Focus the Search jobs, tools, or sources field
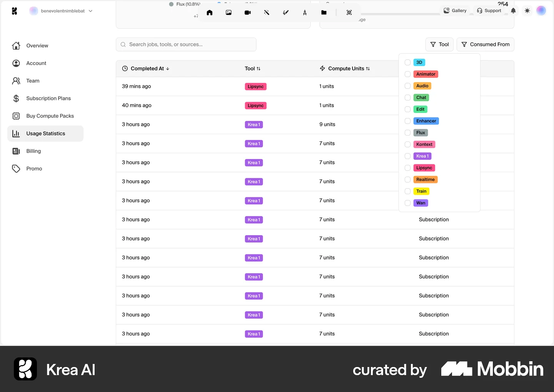The width and height of the screenshot is (554, 392). tap(186, 45)
